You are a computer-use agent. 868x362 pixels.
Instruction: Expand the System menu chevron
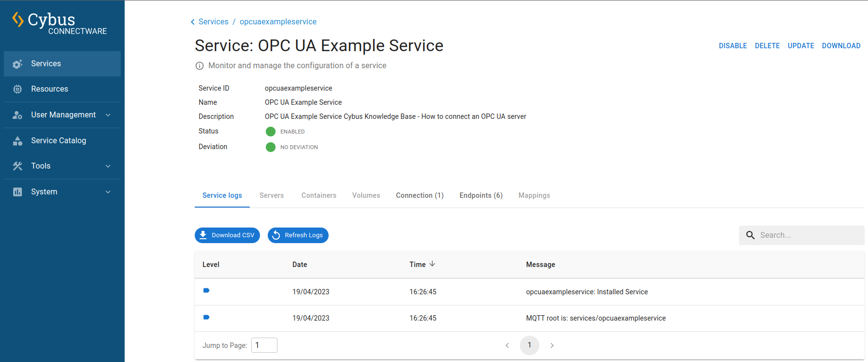tap(108, 192)
